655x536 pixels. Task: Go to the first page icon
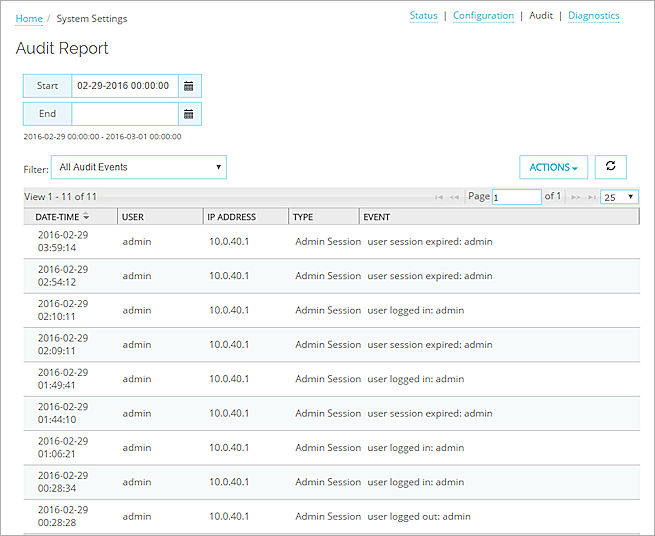(439, 197)
